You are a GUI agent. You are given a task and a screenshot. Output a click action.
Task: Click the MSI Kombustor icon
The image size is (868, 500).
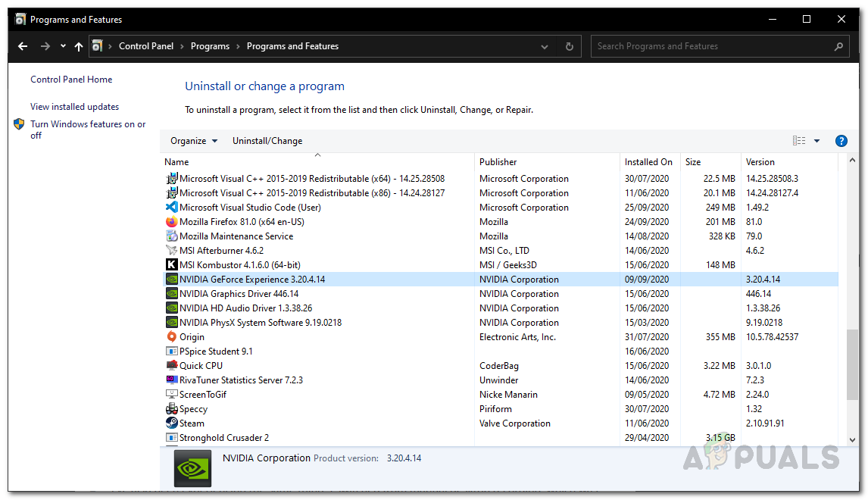(171, 265)
